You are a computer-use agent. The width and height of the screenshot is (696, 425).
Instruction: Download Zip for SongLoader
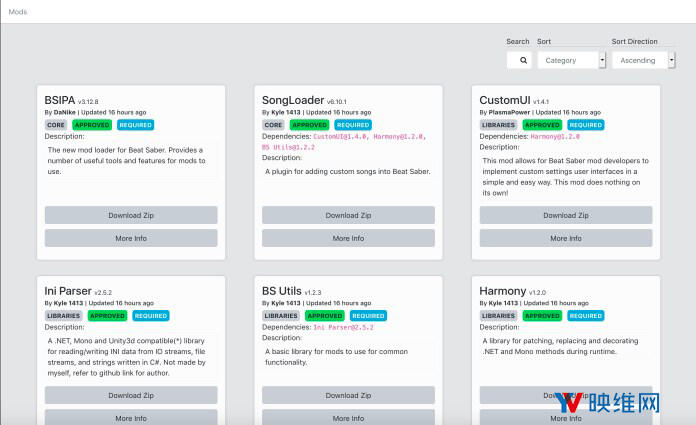348,215
